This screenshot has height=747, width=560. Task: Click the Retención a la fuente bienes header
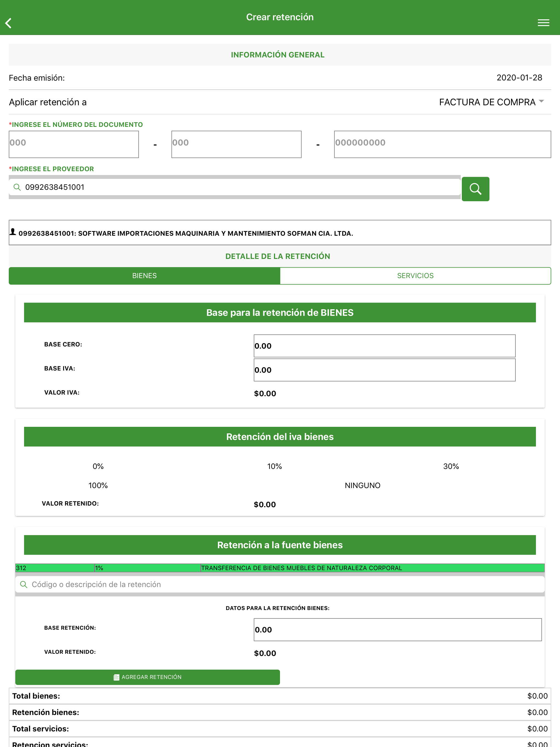(280, 545)
